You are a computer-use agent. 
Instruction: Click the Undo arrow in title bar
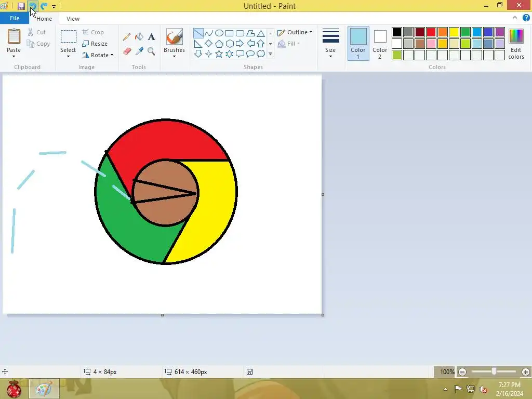(33, 6)
